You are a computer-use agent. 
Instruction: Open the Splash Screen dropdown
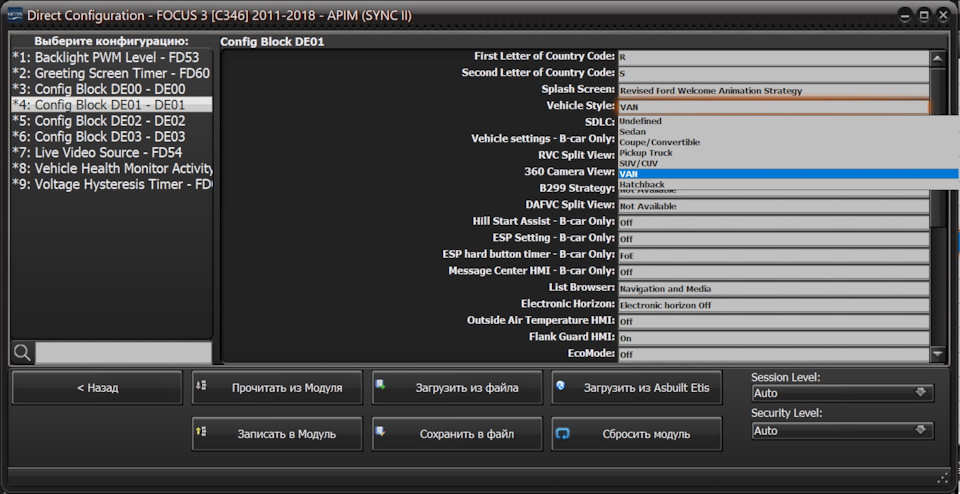(x=774, y=91)
